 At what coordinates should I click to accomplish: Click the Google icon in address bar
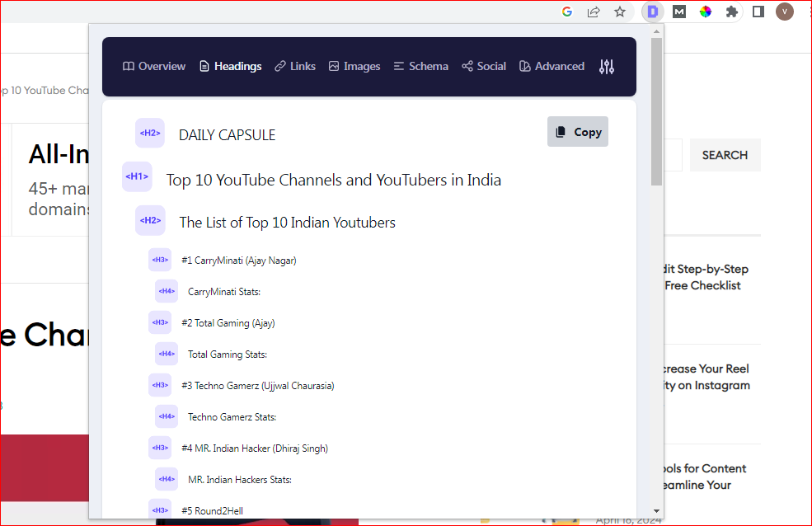pyautogui.click(x=567, y=12)
